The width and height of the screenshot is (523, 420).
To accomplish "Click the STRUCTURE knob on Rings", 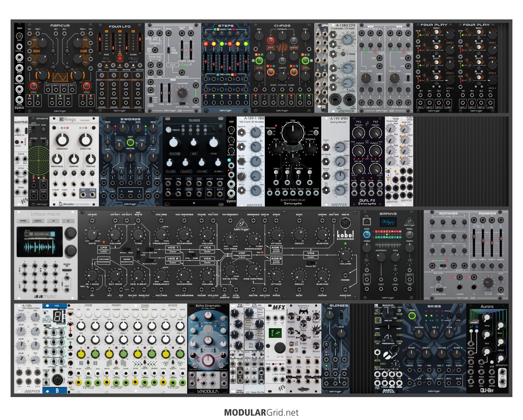I will (85, 139).
